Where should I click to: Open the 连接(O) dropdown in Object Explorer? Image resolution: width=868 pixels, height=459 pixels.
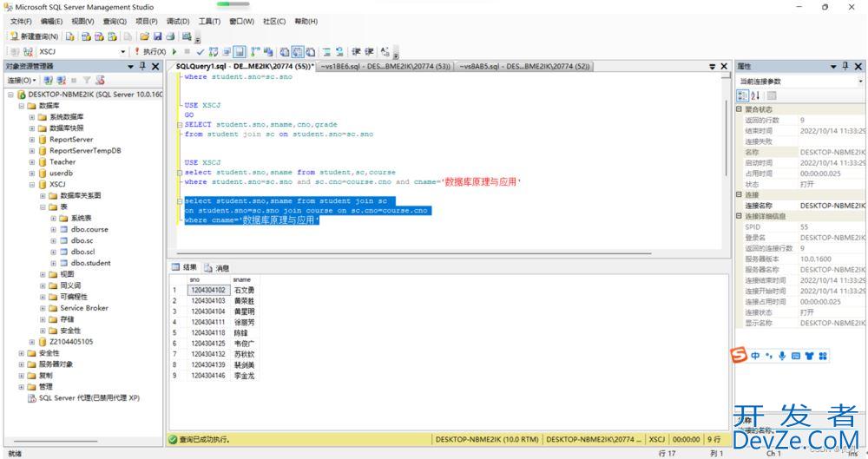(x=22, y=81)
